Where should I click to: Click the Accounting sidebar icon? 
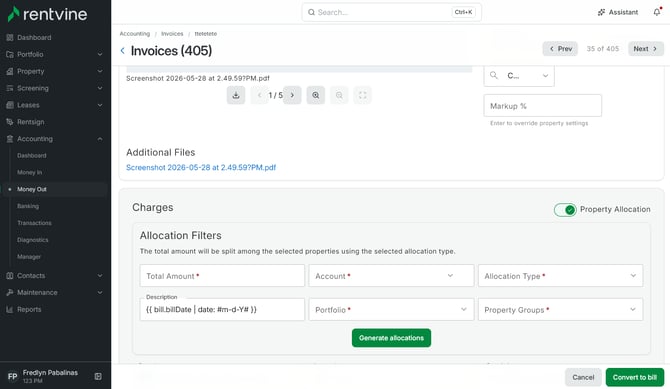click(10, 139)
